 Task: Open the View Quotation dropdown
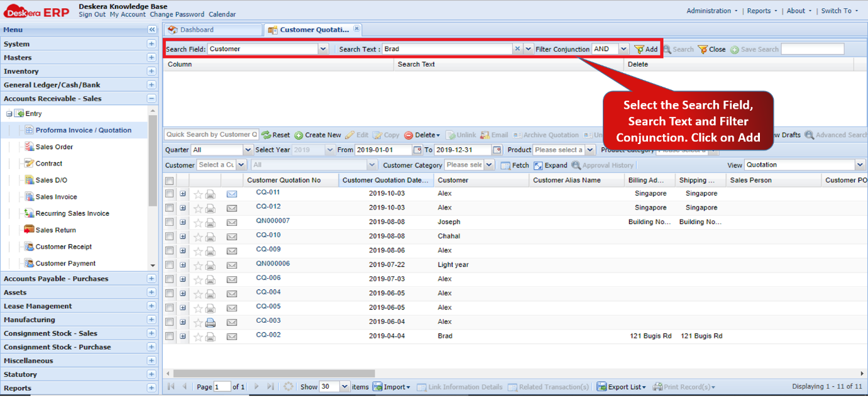[x=860, y=165]
